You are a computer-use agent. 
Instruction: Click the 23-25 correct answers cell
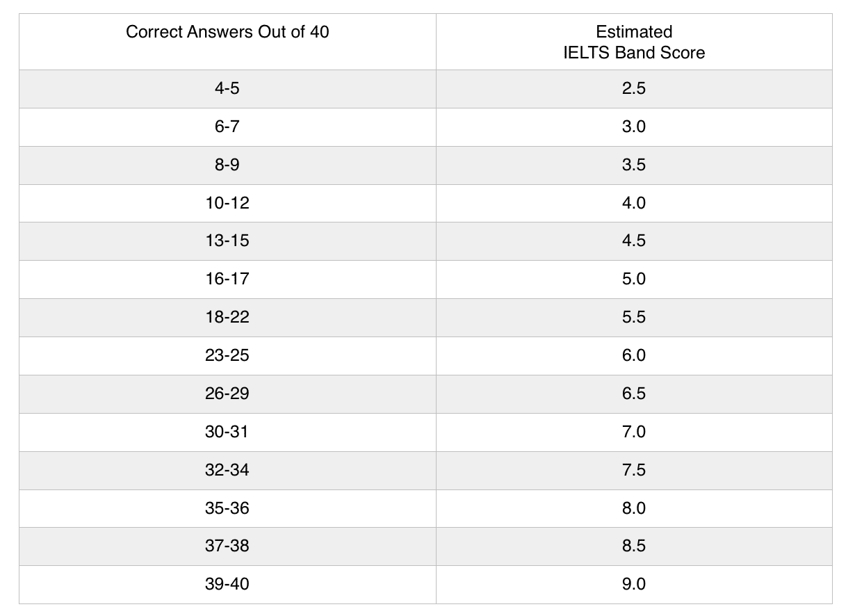coord(227,355)
